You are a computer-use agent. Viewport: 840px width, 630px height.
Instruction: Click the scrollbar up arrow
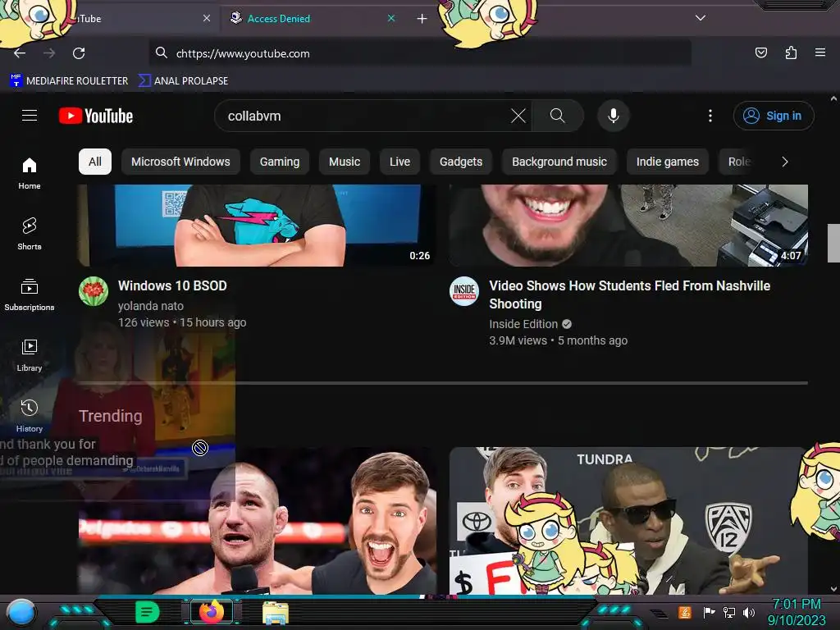833,98
